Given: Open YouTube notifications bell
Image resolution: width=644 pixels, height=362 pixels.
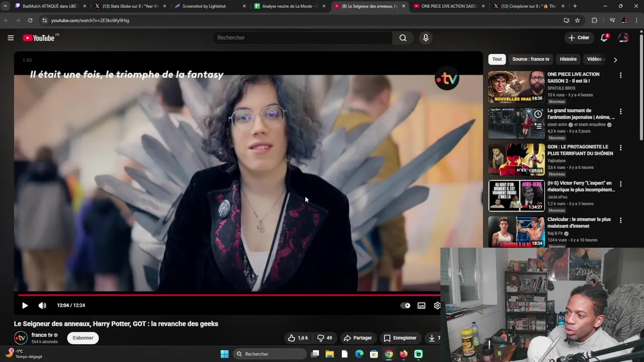Looking at the screenshot, I should [604, 38].
